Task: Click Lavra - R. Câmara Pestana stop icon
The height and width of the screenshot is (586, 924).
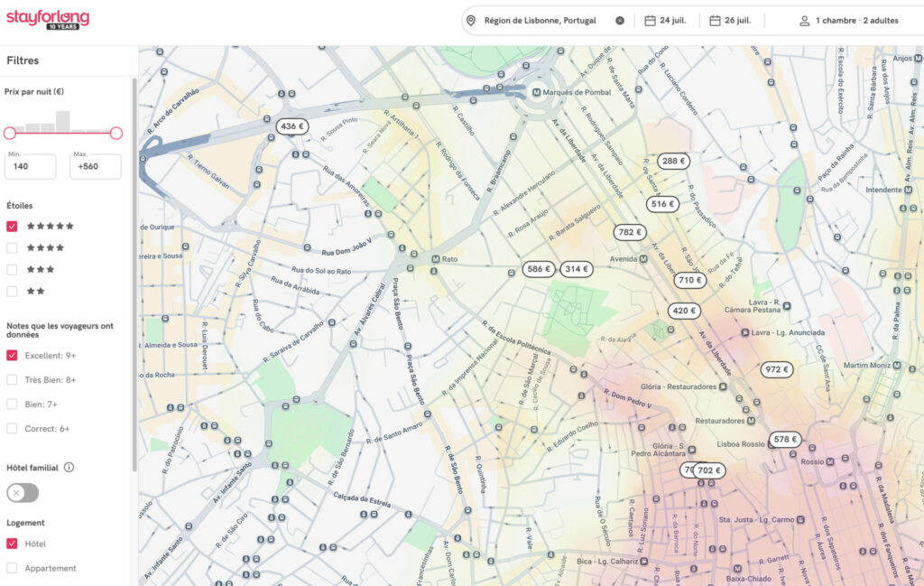Action: point(787,306)
